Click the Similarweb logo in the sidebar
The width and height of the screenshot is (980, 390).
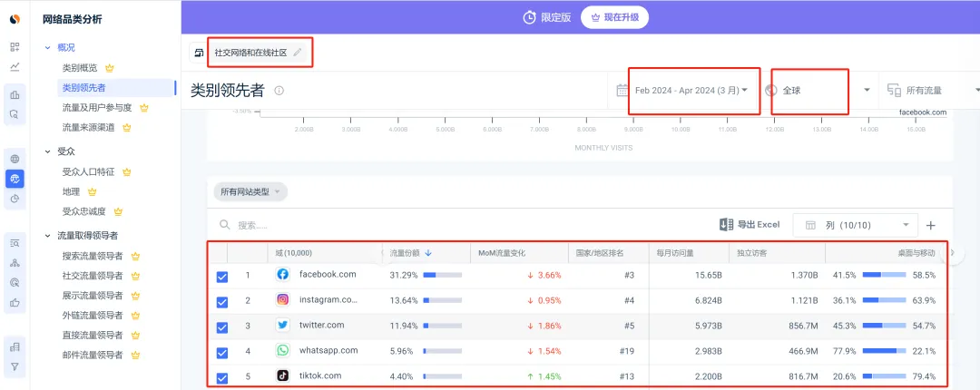pyautogui.click(x=15, y=19)
